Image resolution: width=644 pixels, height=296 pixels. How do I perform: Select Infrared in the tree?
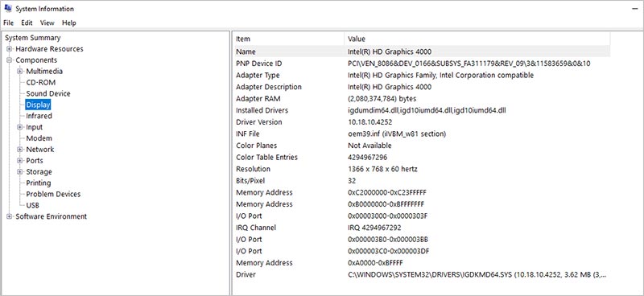(x=39, y=116)
